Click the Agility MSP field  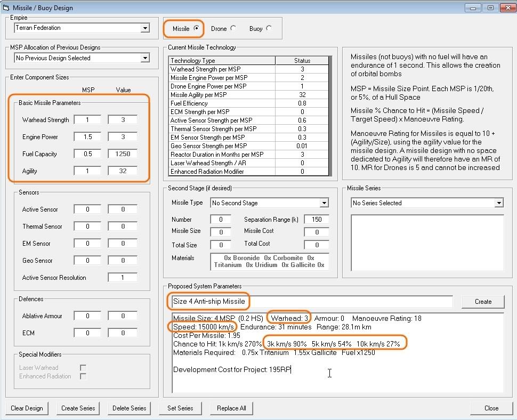pyautogui.click(x=87, y=171)
